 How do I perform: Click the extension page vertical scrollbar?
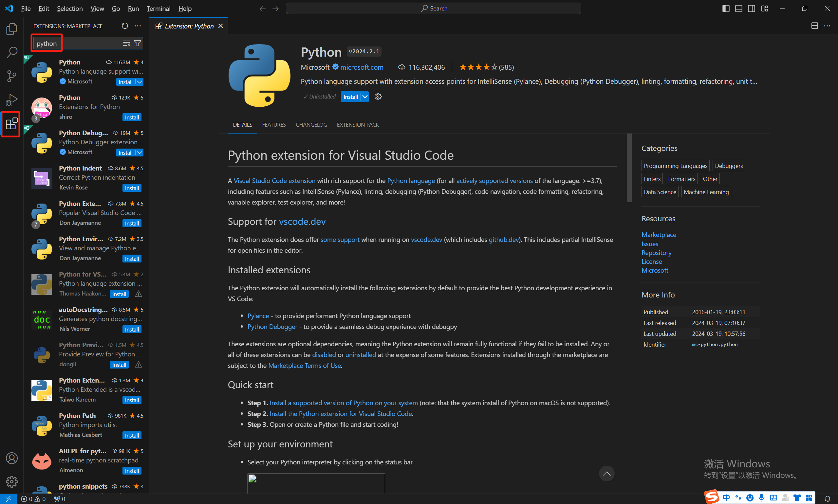coord(629,168)
